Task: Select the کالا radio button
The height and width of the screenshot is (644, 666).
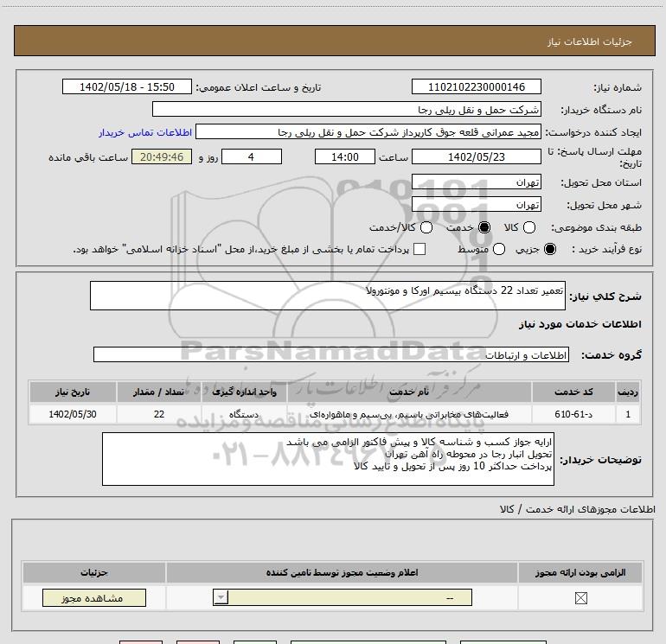Action: (528, 227)
